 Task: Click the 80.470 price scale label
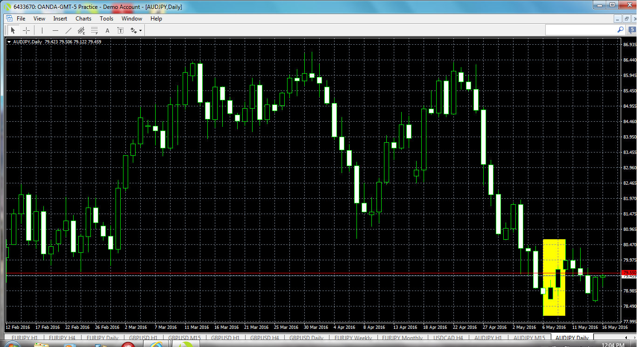[x=629, y=245]
